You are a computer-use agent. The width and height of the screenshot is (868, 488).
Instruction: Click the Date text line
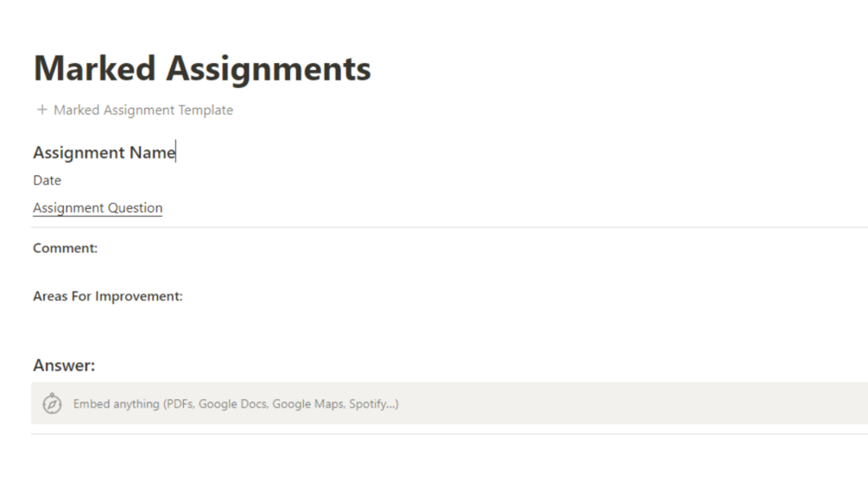[47, 181]
